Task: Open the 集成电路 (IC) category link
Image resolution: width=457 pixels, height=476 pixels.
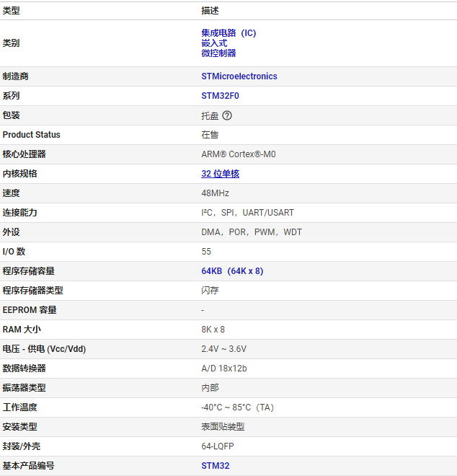Action: [x=228, y=32]
